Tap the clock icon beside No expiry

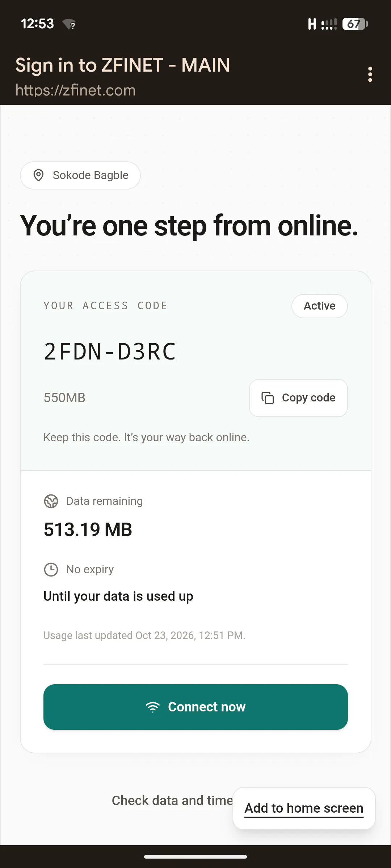pos(51,570)
